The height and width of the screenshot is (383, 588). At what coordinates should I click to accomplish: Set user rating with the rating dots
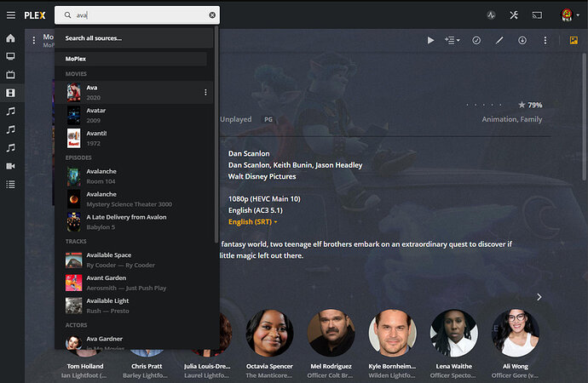click(x=485, y=105)
